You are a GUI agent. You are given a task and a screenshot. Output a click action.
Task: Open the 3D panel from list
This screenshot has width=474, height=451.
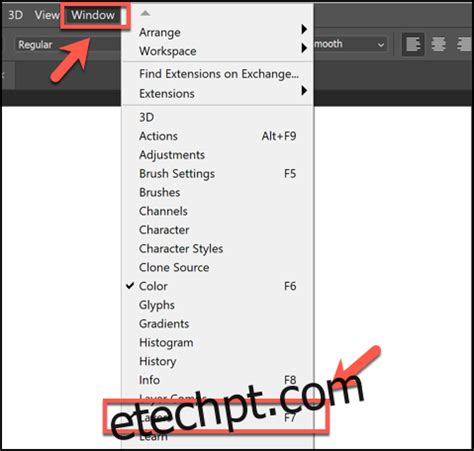click(x=218, y=117)
